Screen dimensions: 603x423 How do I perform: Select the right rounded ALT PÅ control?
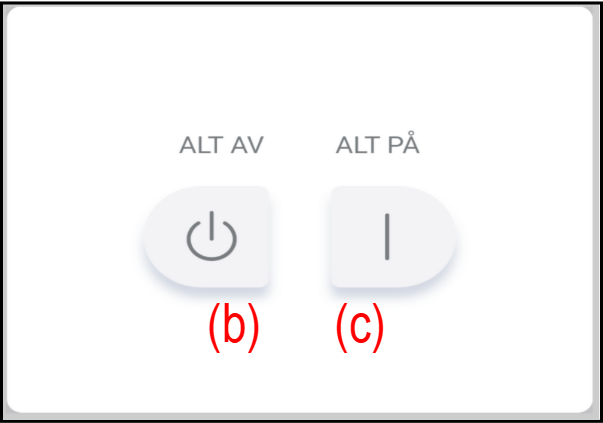392,237
